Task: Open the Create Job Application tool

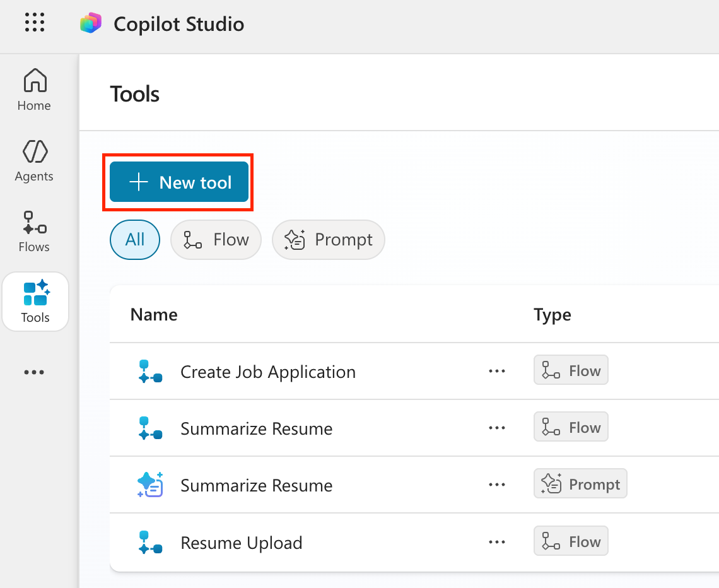Action: (x=267, y=372)
